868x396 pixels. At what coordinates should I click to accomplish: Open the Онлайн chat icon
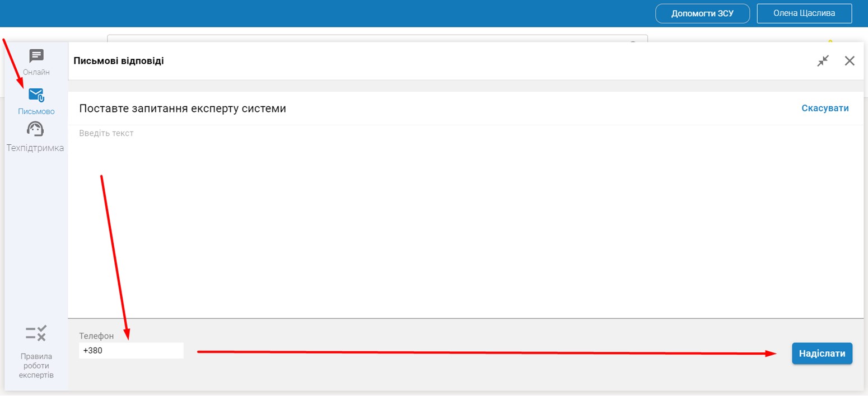pyautogui.click(x=36, y=56)
